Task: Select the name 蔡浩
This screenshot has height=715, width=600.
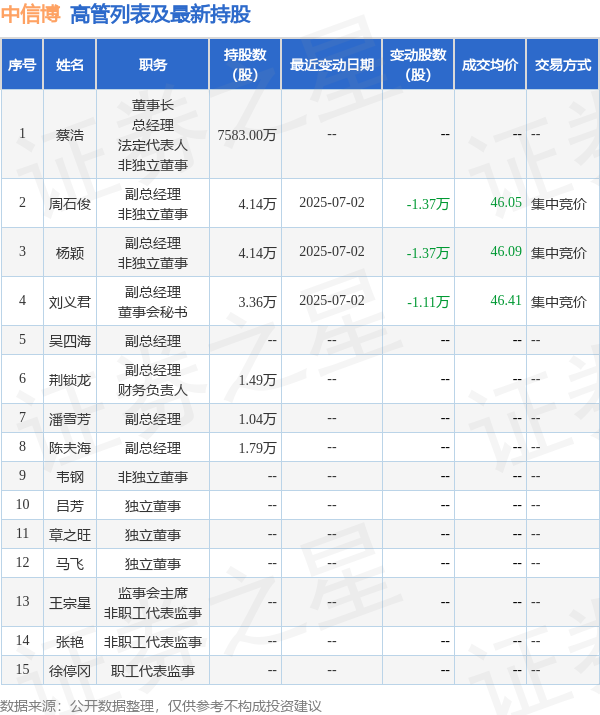Action: (70, 135)
